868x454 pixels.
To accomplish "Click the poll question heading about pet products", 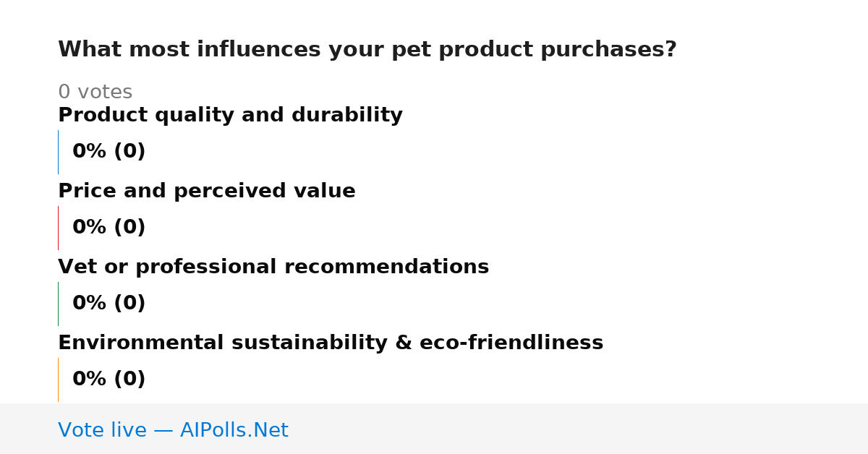I will [367, 50].
